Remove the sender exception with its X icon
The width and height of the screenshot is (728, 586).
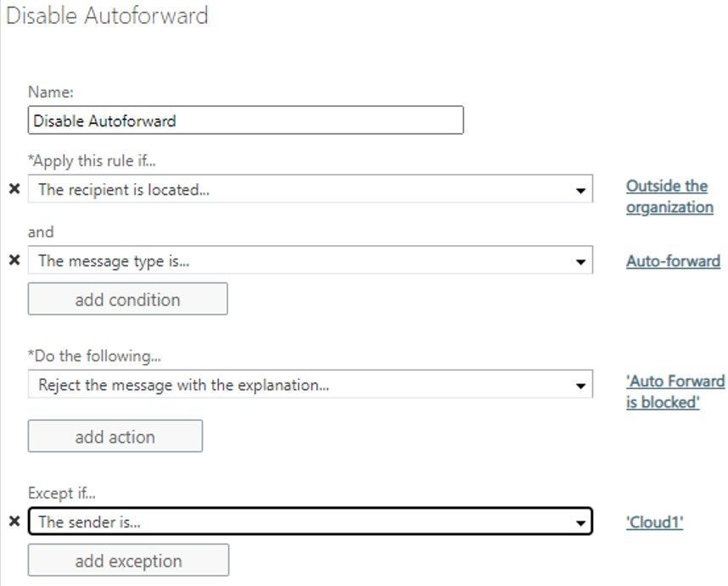tap(14, 522)
